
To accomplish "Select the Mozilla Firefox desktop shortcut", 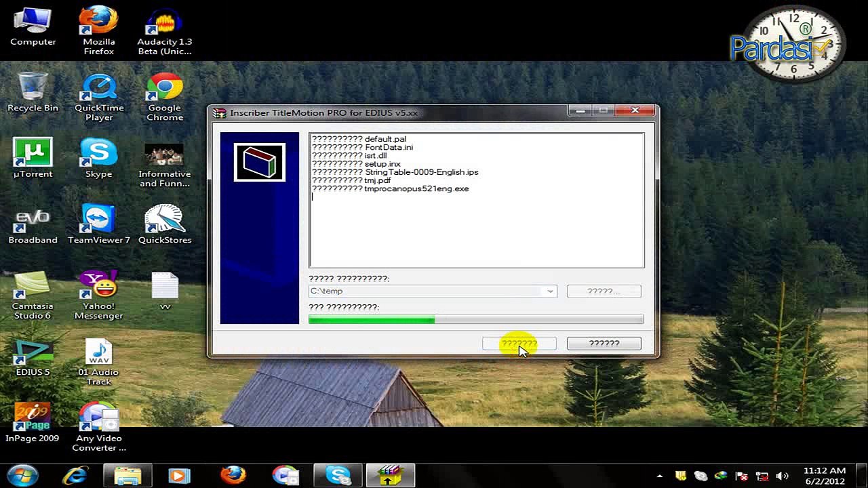I will coord(98,30).
